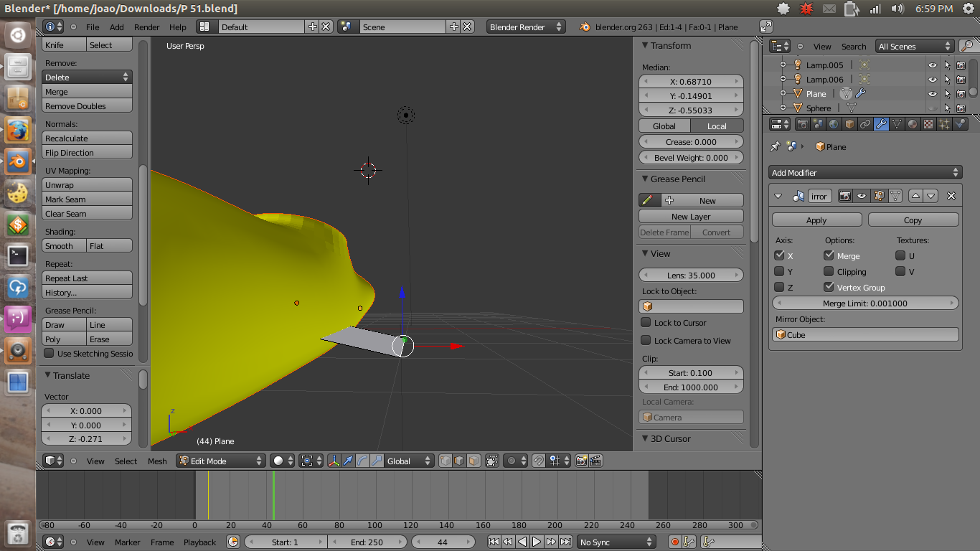Image resolution: width=980 pixels, height=551 pixels.
Task: Open the Material properties sphere icon
Action: (x=913, y=124)
